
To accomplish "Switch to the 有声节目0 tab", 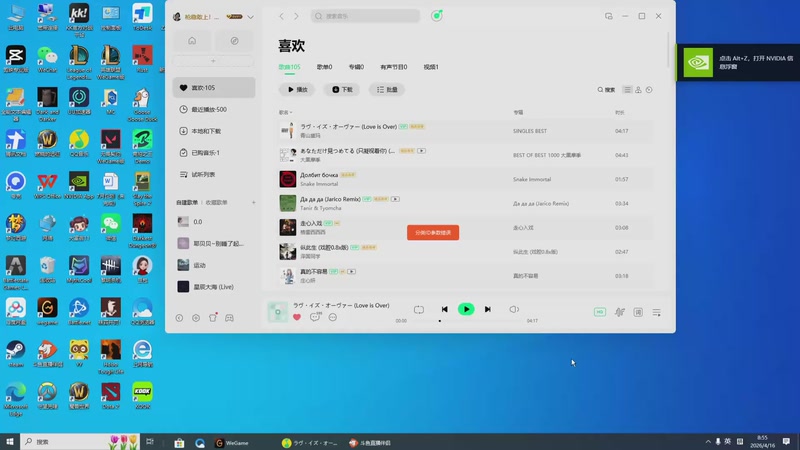I will [393, 67].
